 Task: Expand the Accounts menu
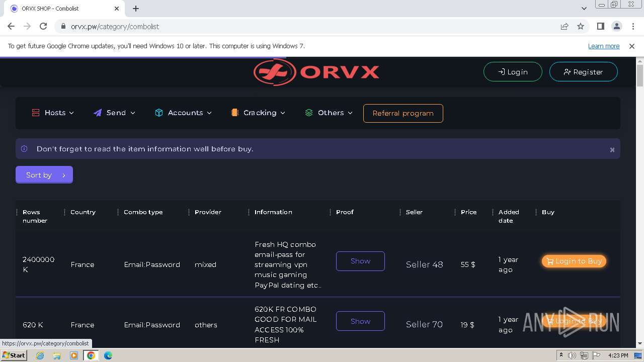coord(183,113)
